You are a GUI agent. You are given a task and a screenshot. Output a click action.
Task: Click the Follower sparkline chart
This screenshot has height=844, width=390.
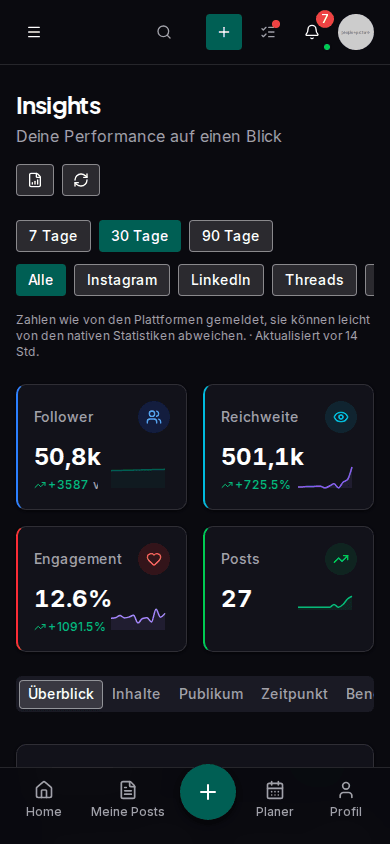point(138,478)
